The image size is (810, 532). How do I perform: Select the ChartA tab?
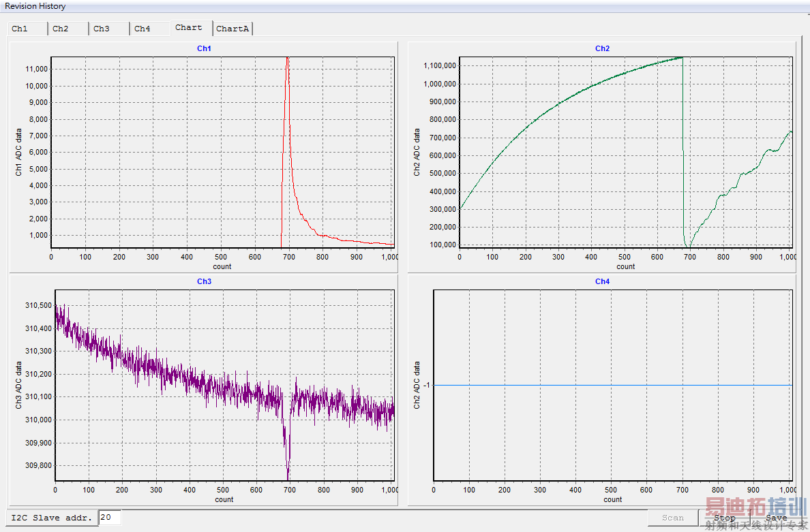click(233, 29)
